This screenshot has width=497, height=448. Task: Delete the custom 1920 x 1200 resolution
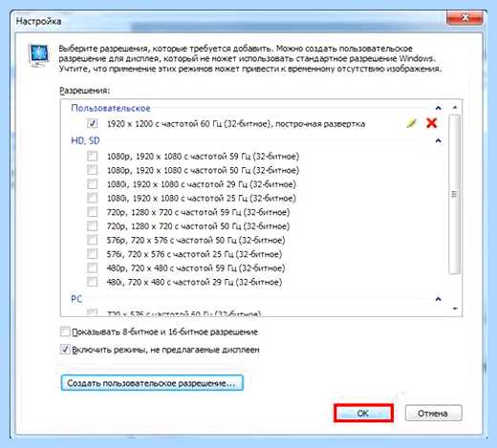pos(432,123)
